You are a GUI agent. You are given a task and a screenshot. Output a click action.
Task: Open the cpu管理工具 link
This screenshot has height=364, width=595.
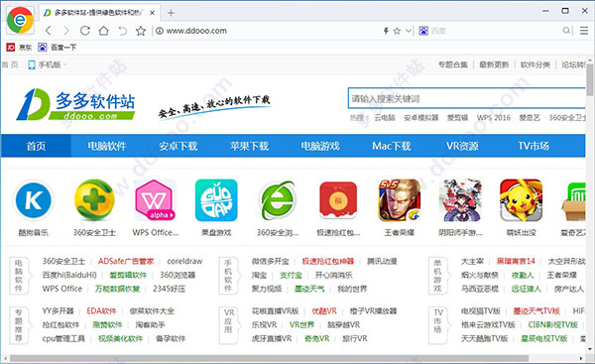63,338
